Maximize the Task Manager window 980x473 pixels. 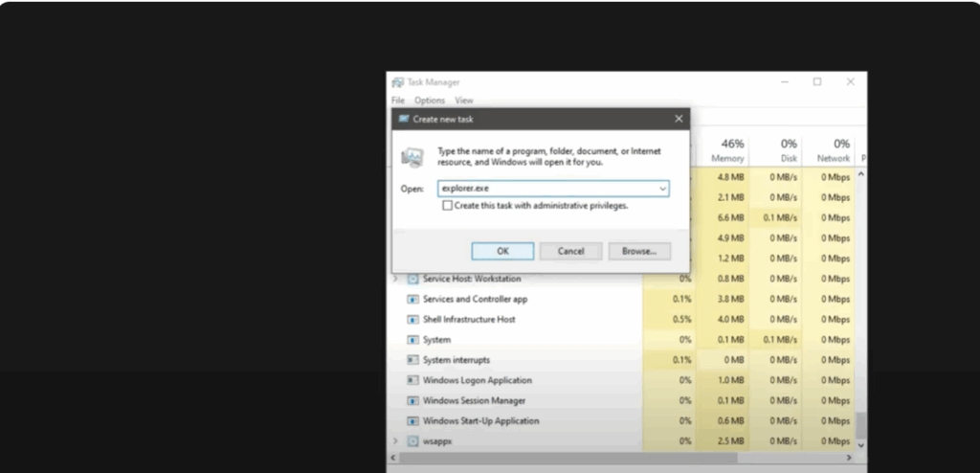[817, 82]
